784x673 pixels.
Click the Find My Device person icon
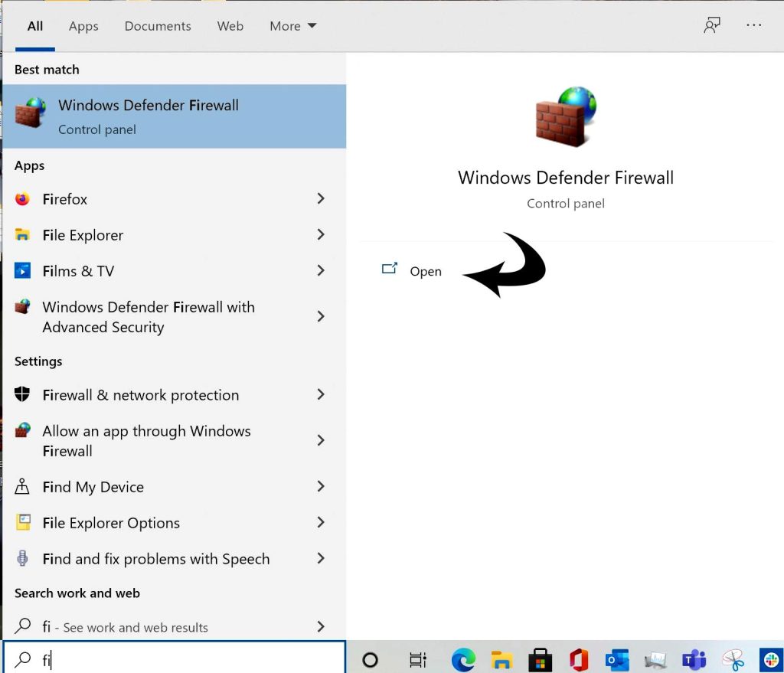point(22,486)
